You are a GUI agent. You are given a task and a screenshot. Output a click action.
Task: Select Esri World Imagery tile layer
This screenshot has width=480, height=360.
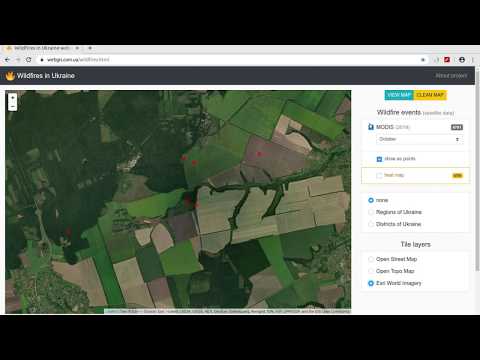tap(371, 283)
